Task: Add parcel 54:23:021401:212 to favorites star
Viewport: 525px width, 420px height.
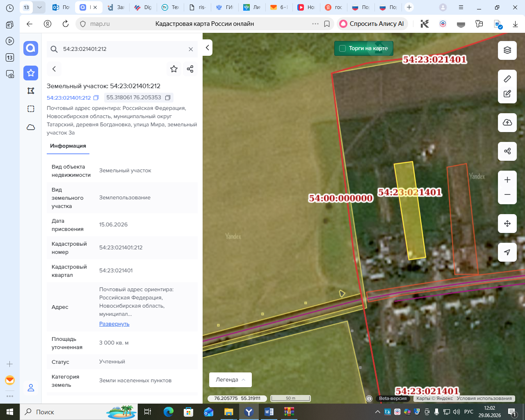Action: point(174,69)
